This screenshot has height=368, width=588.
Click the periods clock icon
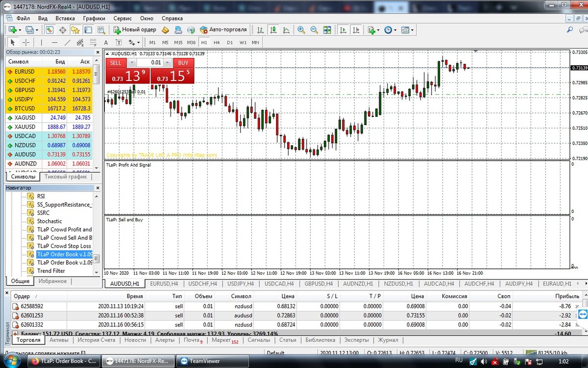tap(388, 30)
